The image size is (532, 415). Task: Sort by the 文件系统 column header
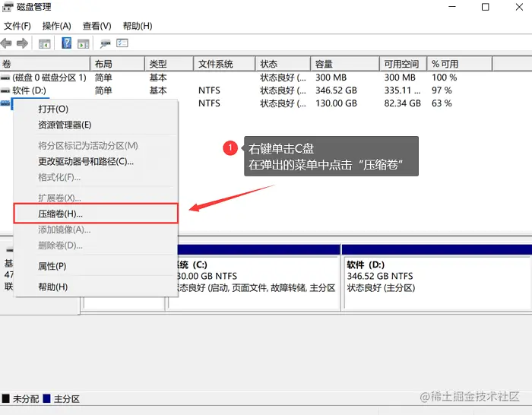tap(224, 64)
